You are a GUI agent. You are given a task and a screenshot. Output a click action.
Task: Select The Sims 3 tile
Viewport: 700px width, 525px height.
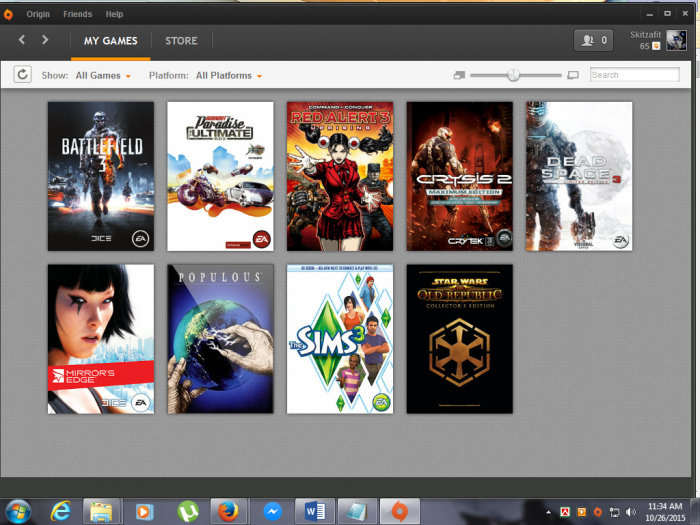[340, 339]
